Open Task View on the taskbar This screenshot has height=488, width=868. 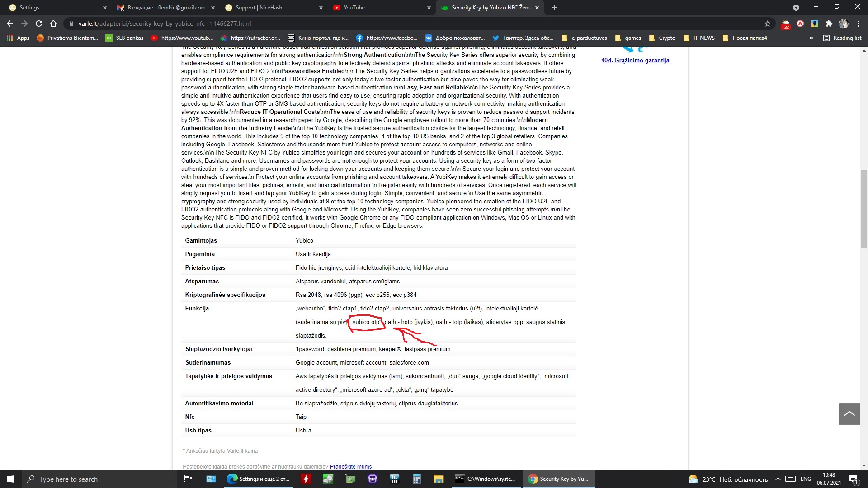(x=188, y=479)
